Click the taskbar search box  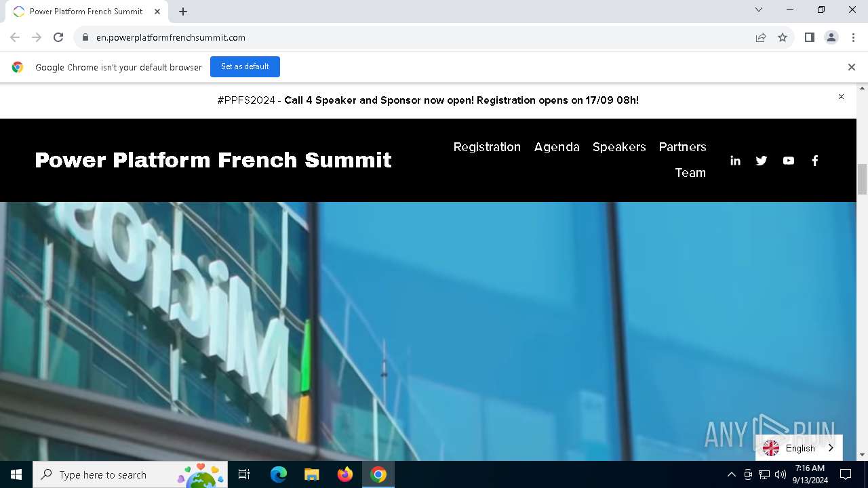pos(130,474)
